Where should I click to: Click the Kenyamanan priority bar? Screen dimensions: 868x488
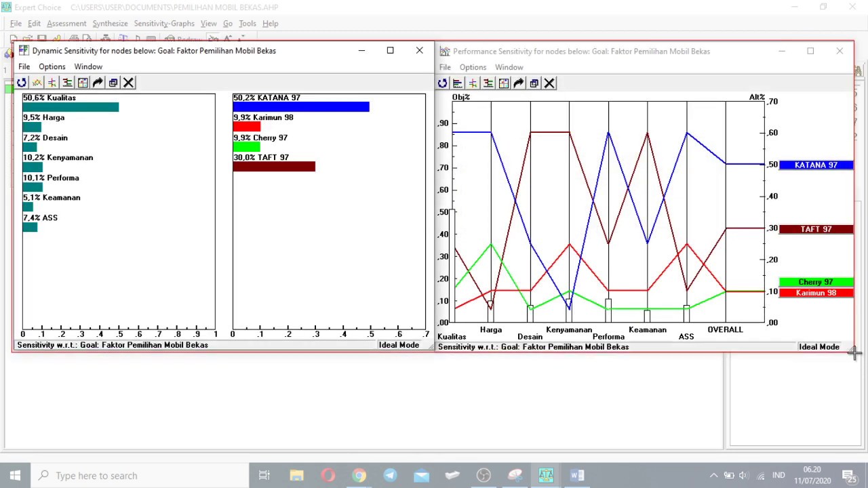click(x=33, y=167)
